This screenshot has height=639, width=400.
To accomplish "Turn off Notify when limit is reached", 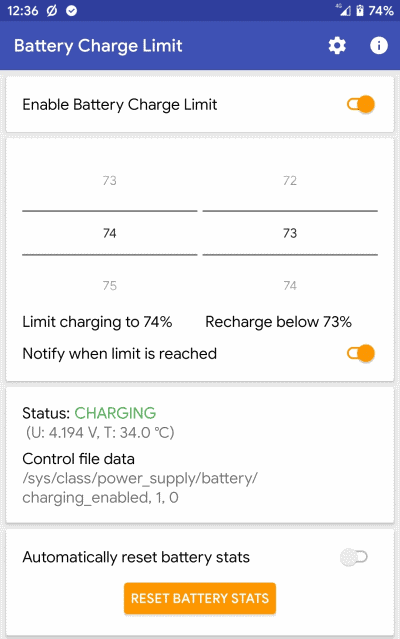I will pos(361,353).
